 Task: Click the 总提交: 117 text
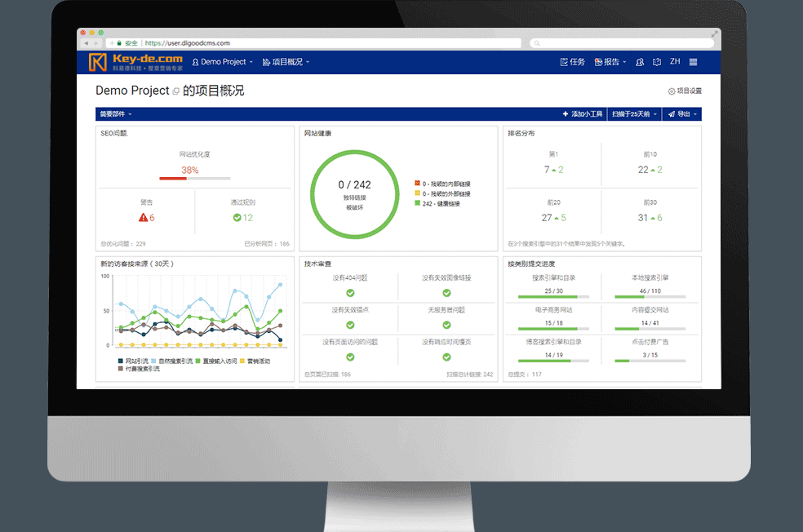tap(525, 375)
